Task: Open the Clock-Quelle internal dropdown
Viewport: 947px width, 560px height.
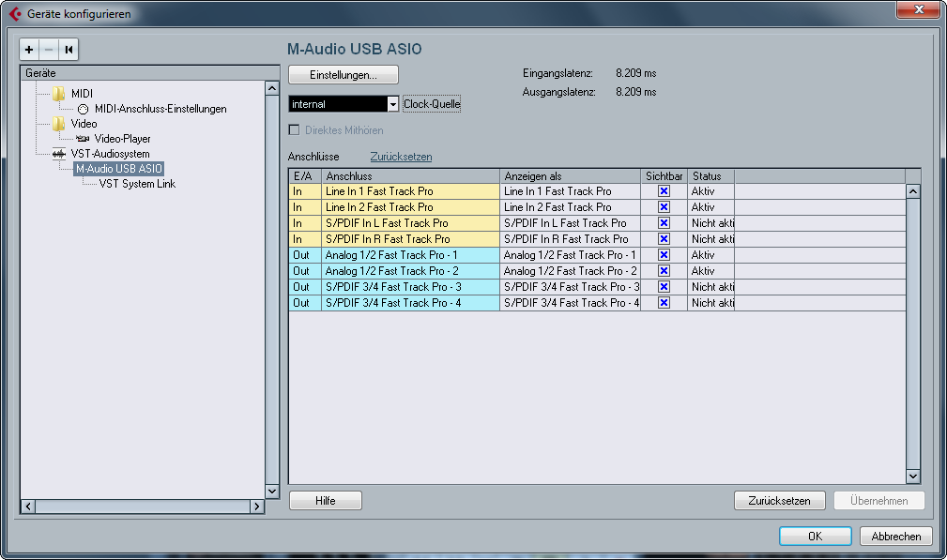Action: [344, 104]
